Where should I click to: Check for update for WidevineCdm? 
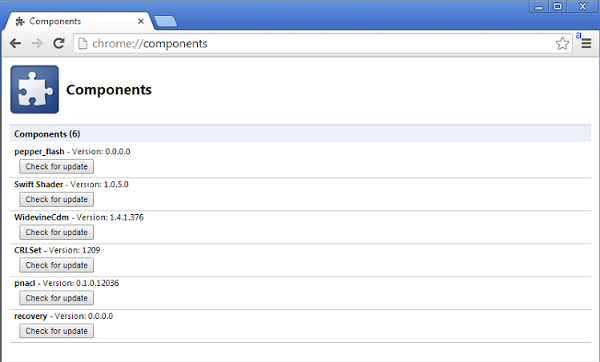57,232
